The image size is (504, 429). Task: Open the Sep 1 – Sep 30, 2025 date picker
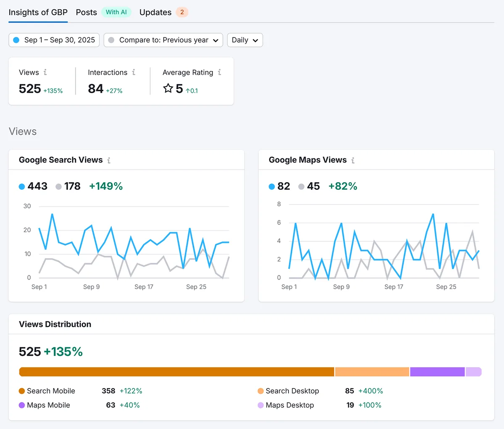[x=54, y=40]
